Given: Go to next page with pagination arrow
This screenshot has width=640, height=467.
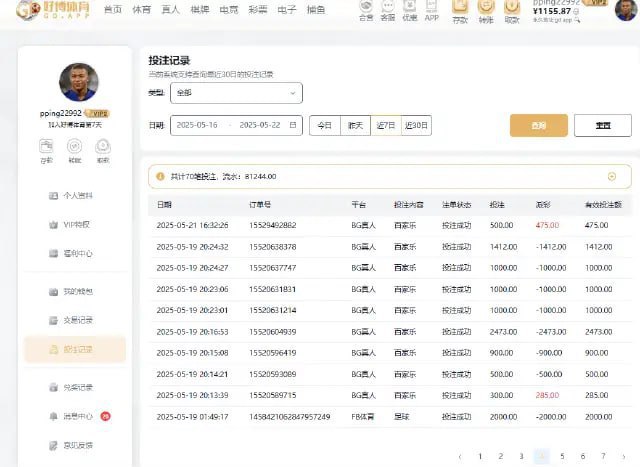Looking at the screenshot, I should 624,456.
